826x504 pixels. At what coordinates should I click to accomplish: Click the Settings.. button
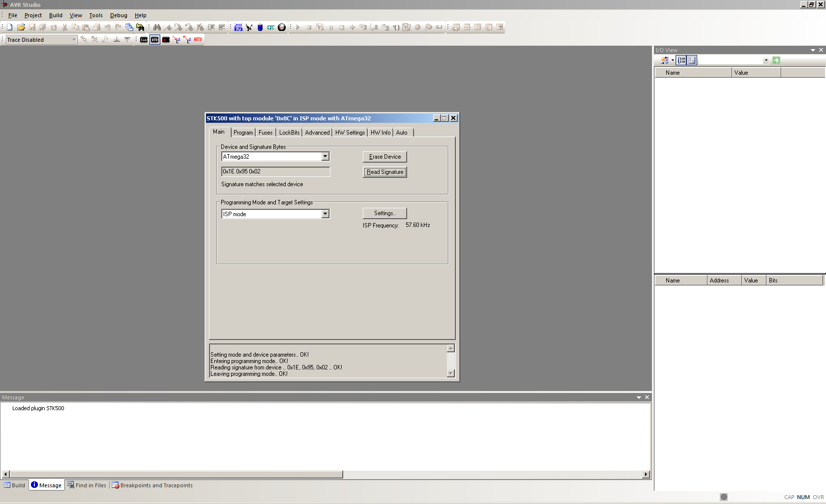(x=385, y=213)
